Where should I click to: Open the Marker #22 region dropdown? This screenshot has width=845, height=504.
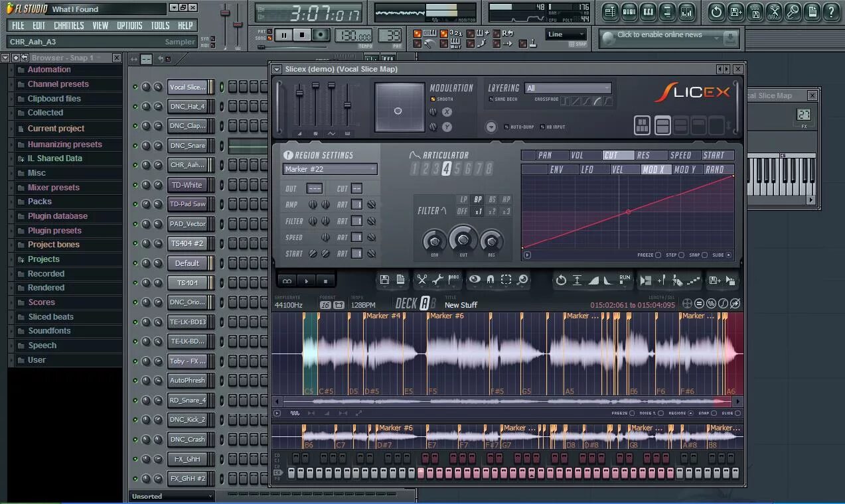pyautogui.click(x=330, y=169)
